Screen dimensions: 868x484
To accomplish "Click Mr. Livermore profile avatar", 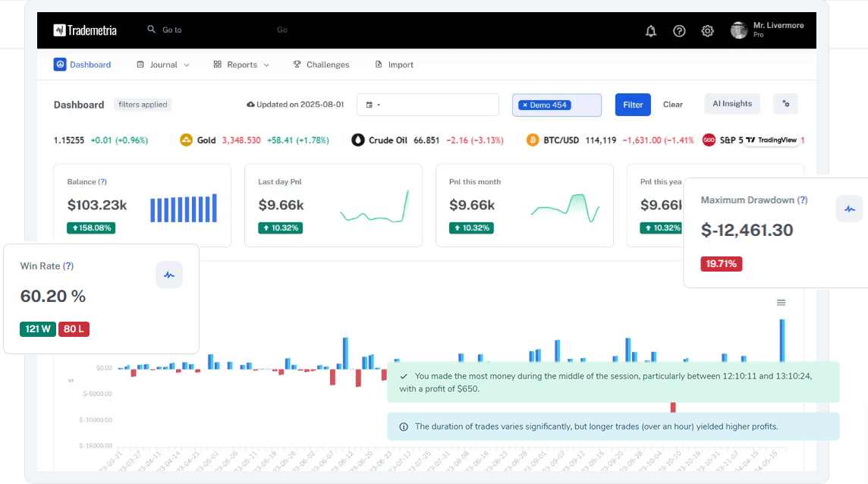I will tap(738, 30).
